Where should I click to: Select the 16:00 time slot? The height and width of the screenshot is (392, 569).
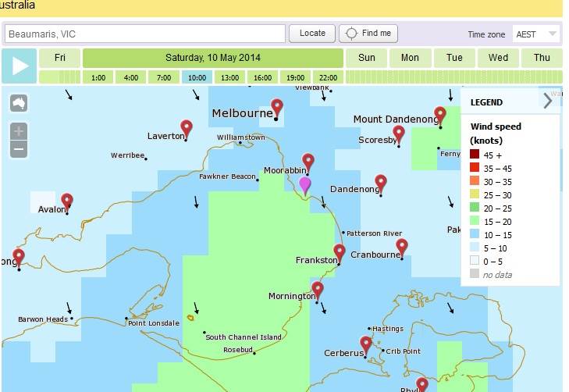pos(262,77)
